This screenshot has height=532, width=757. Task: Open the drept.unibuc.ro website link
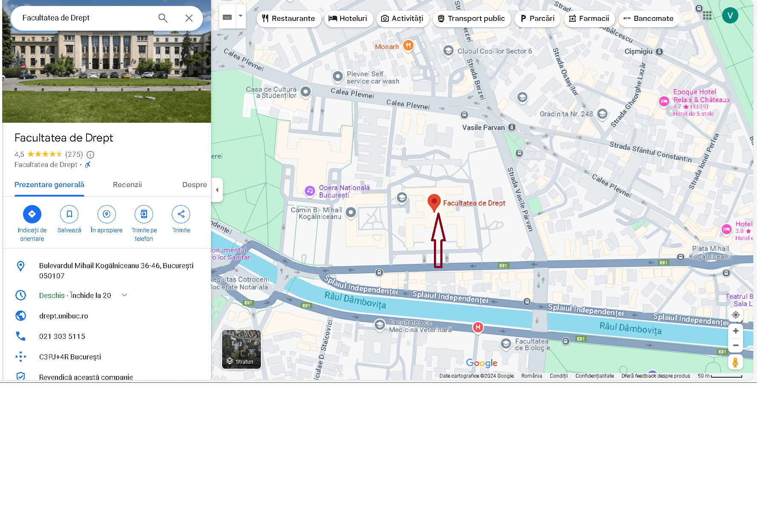(64, 316)
